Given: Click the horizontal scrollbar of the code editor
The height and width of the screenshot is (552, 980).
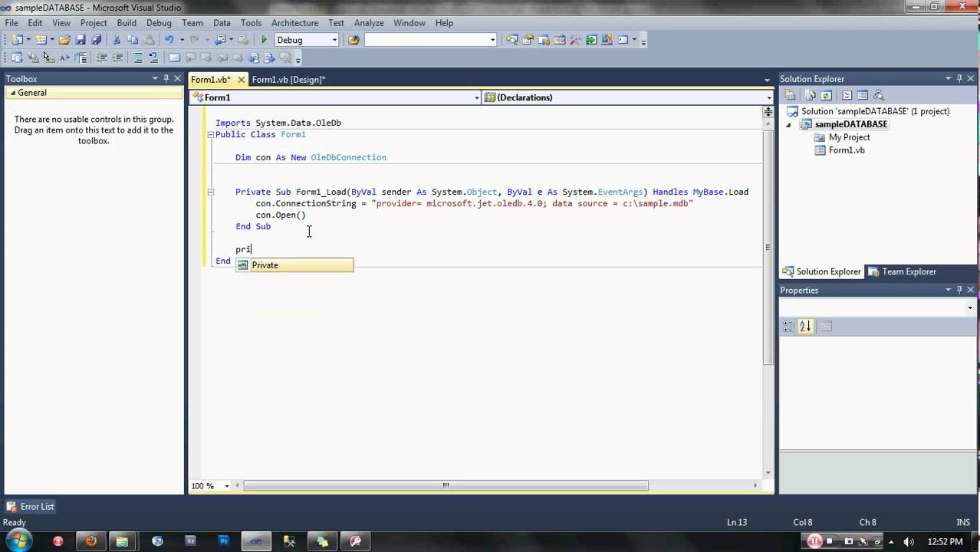Looking at the screenshot, I should coord(446,485).
